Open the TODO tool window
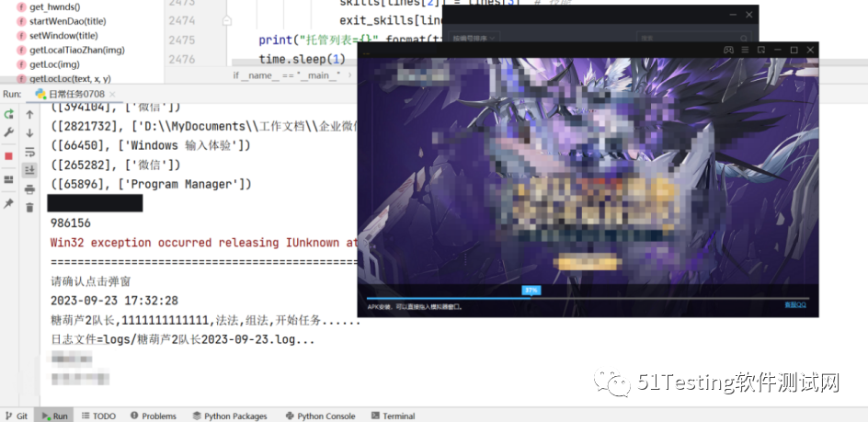The image size is (868, 422). [98, 416]
